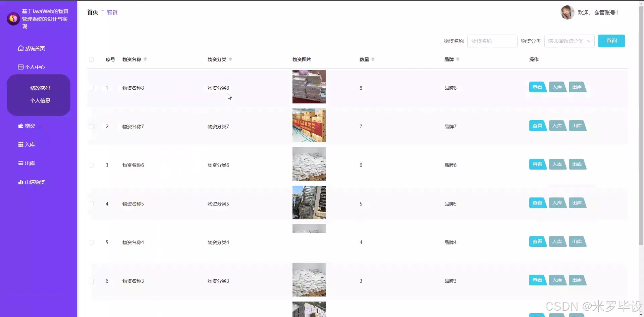Click the 查询 search button

click(611, 41)
